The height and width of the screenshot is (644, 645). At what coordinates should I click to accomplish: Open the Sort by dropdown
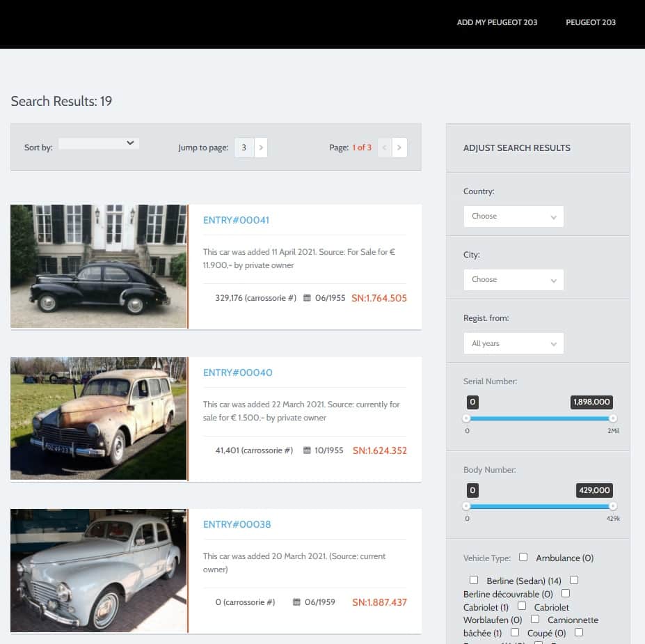pyautogui.click(x=99, y=143)
